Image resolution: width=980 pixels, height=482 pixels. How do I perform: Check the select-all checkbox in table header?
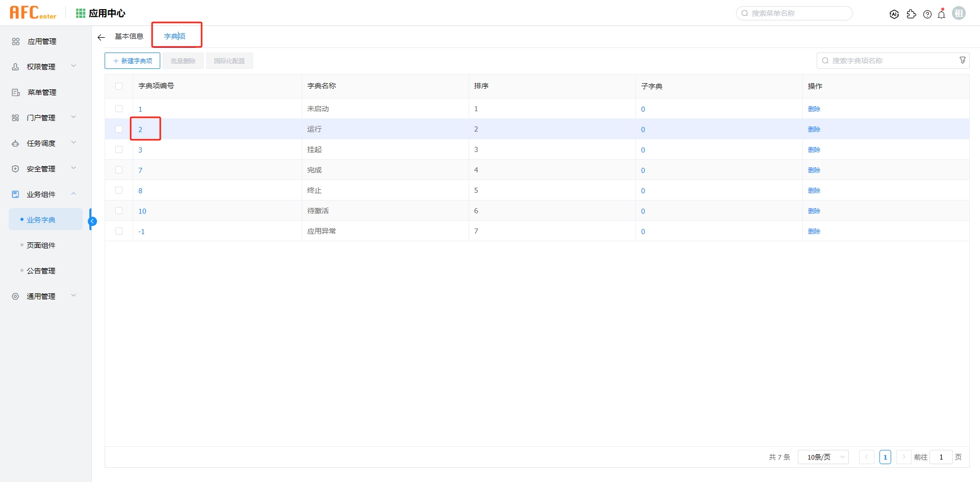coord(119,86)
